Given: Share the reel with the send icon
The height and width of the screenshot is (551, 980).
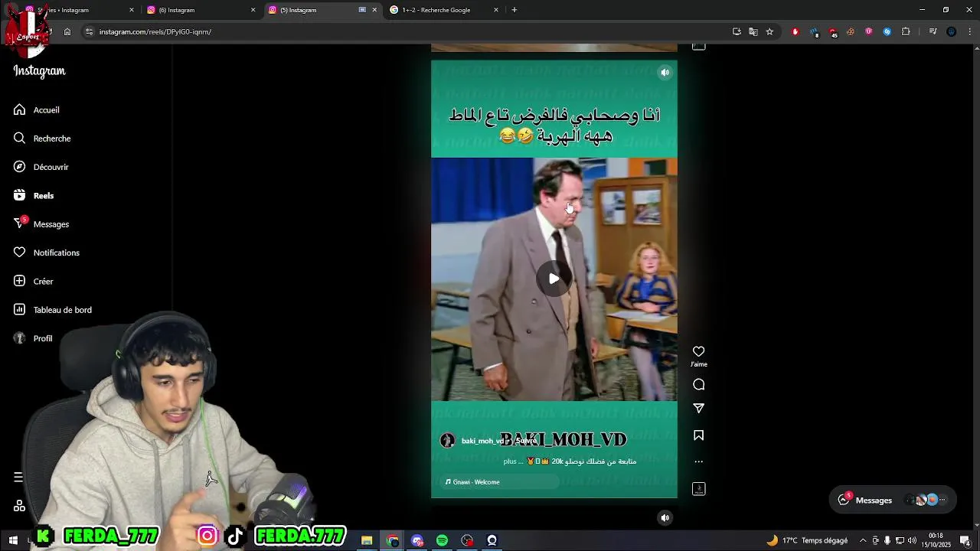Looking at the screenshot, I should pos(698,409).
